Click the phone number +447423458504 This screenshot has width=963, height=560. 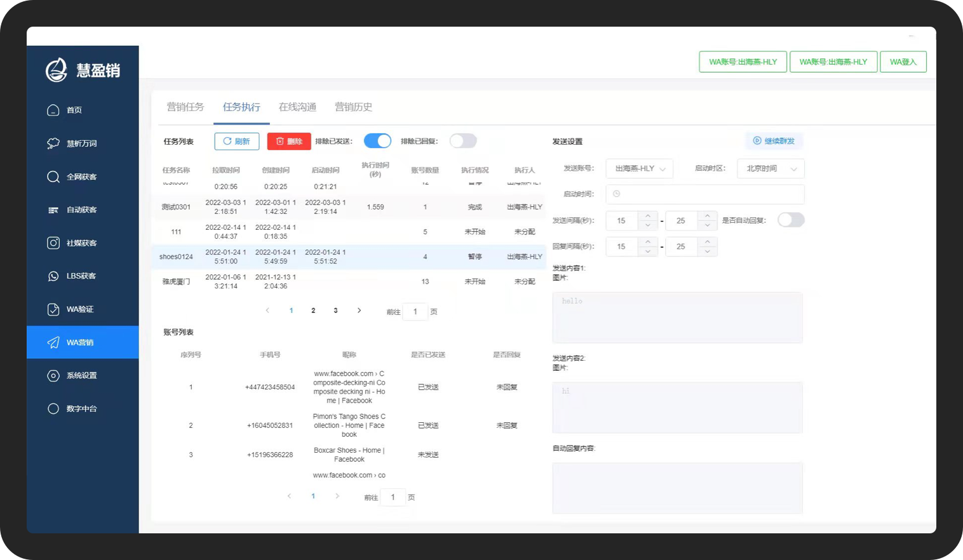coord(270,387)
